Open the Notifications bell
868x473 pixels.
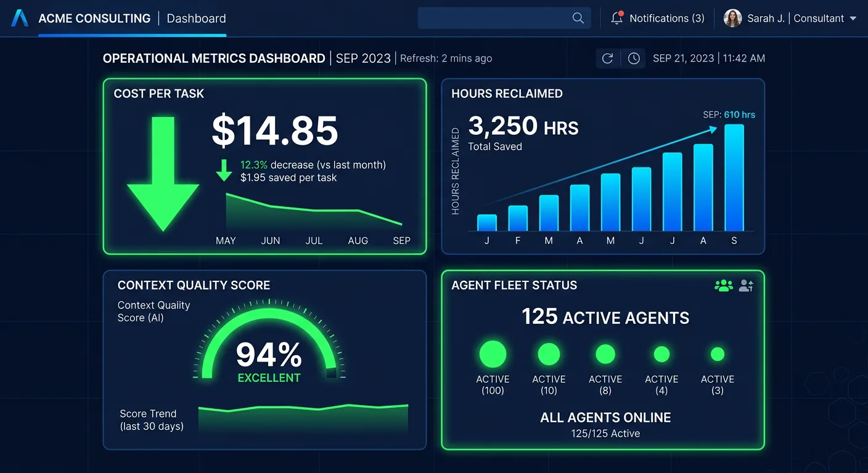tap(616, 18)
